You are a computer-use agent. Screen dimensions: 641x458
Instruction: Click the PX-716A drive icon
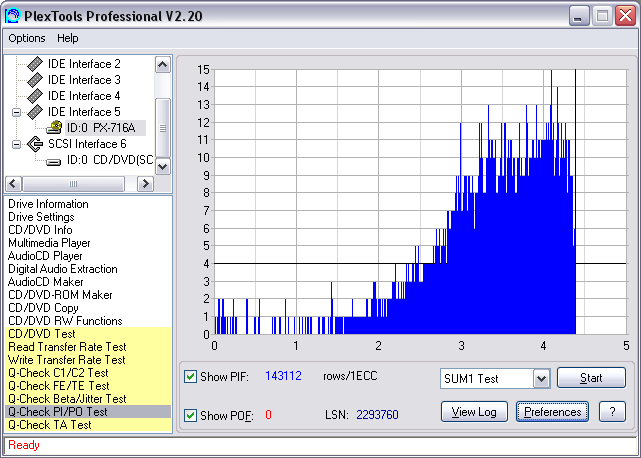point(54,128)
